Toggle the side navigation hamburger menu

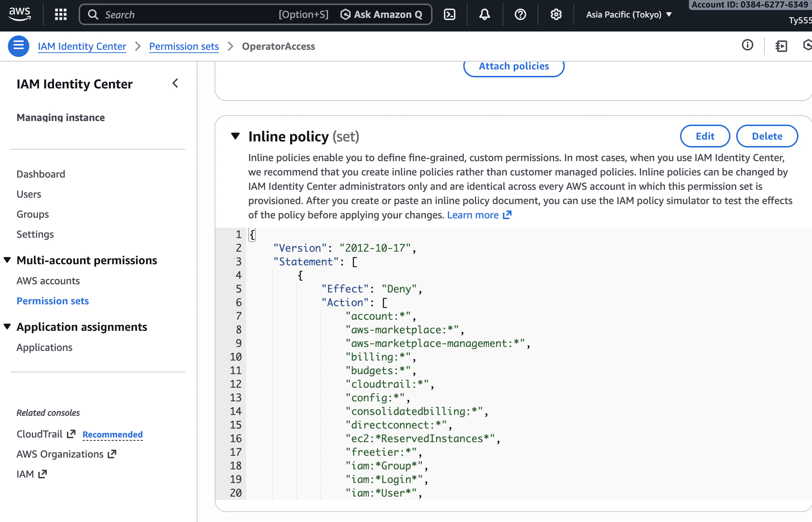(x=19, y=46)
